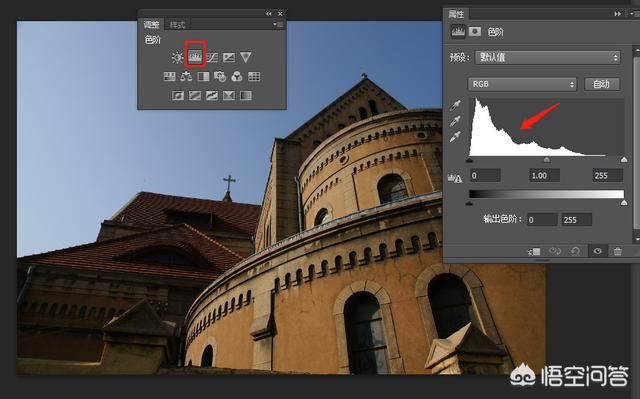The width and height of the screenshot is (640, 399).
Task: Create a Black & White adjustment
Action: pyautogui.click(x=203, y=76)
